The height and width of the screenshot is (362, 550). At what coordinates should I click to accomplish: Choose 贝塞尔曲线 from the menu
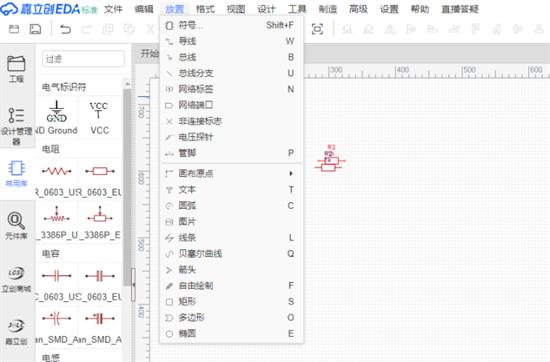[x=232, y=254]
